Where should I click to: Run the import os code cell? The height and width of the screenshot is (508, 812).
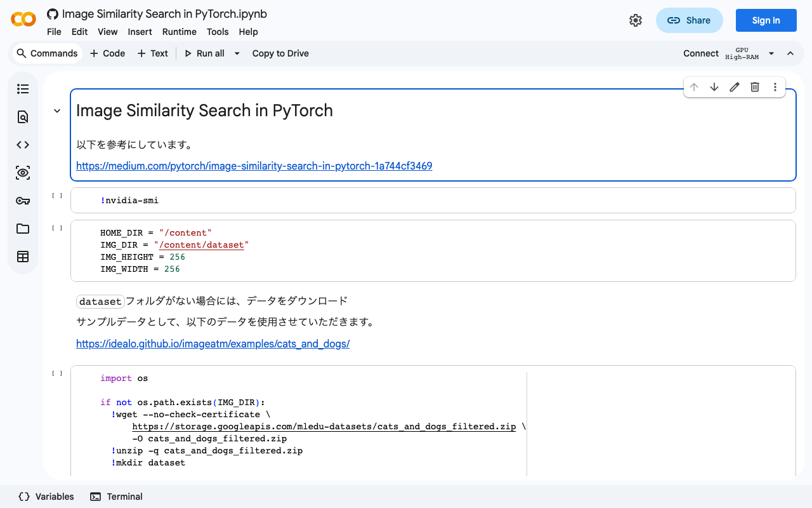57,374
